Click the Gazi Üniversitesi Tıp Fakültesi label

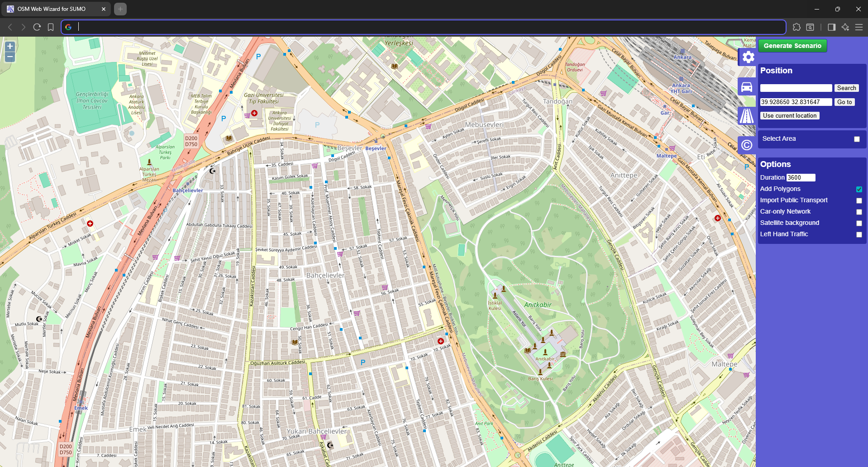pyautogui.click(x=264, y=98)
